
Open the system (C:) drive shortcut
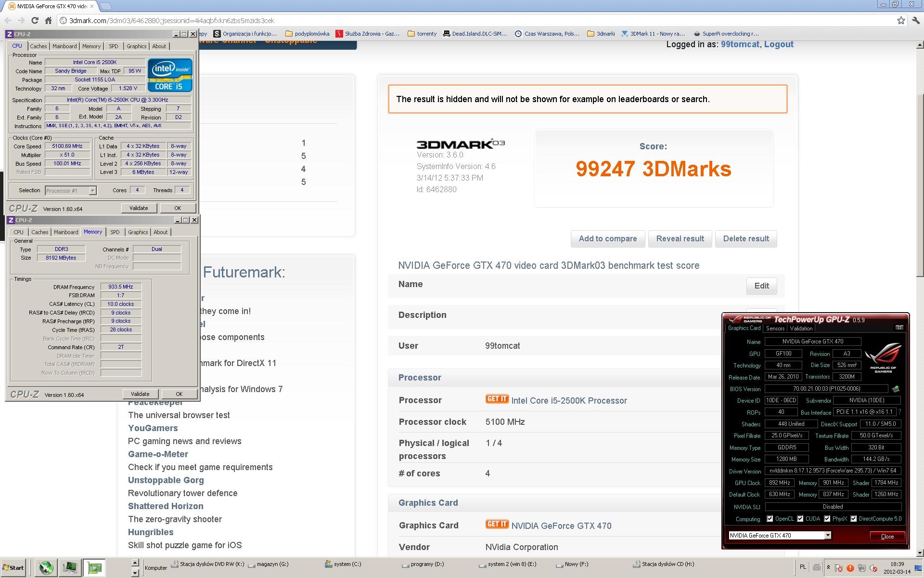(343, 564)
